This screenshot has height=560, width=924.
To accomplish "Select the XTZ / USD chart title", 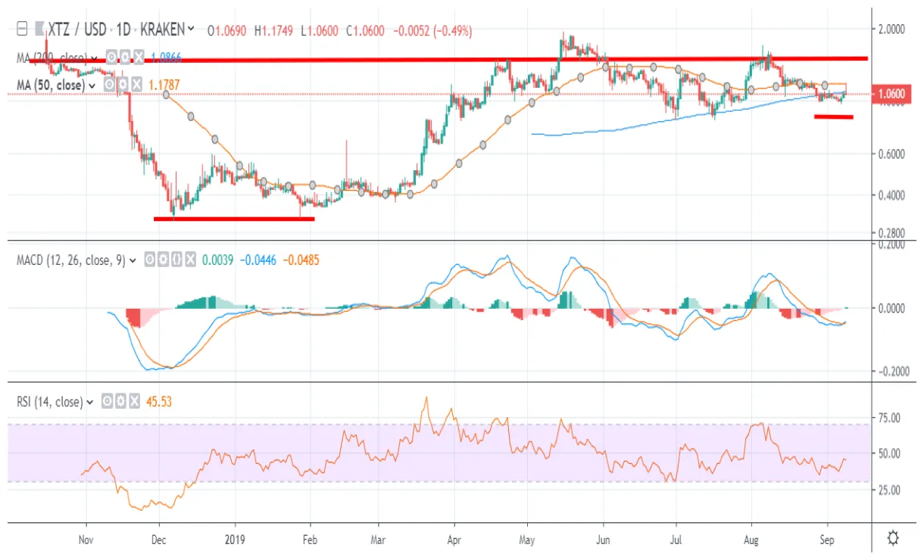I will click(76, 30).
